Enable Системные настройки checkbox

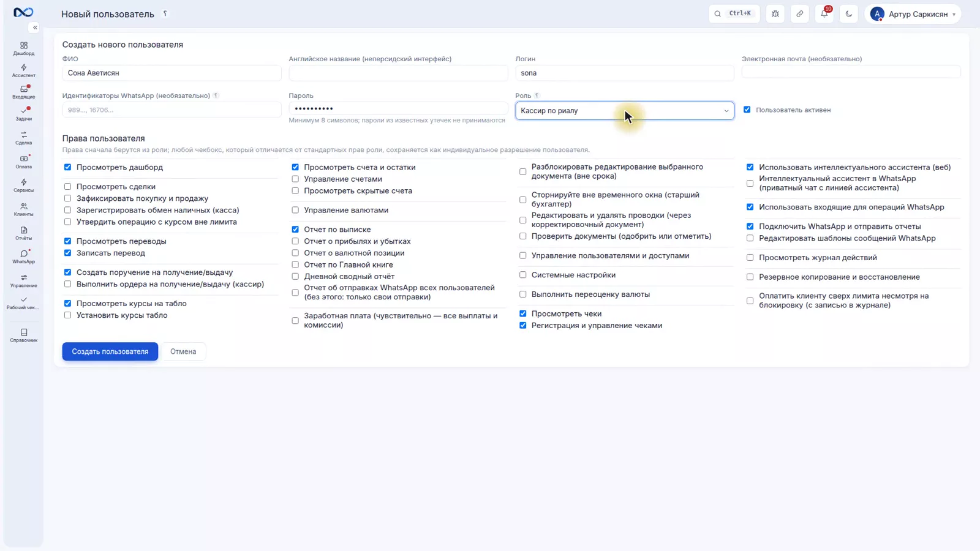point(522,275)
